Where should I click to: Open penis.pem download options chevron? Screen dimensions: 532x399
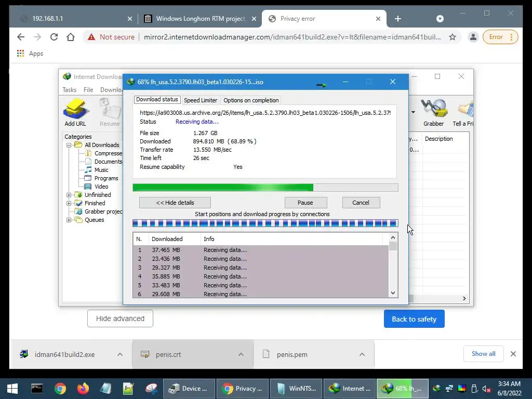click(x=362, y=354)
